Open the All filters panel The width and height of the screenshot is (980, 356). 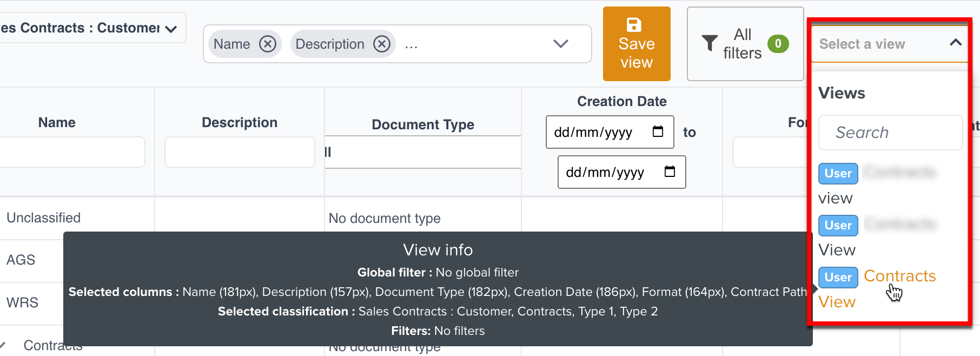pyautogui.click(x=745, y=44)
